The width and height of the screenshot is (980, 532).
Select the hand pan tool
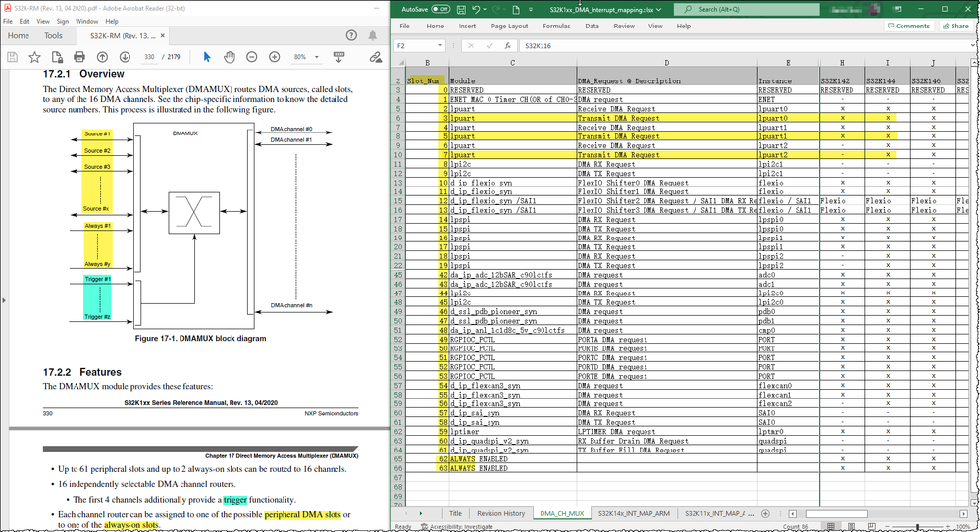[229, 57]
